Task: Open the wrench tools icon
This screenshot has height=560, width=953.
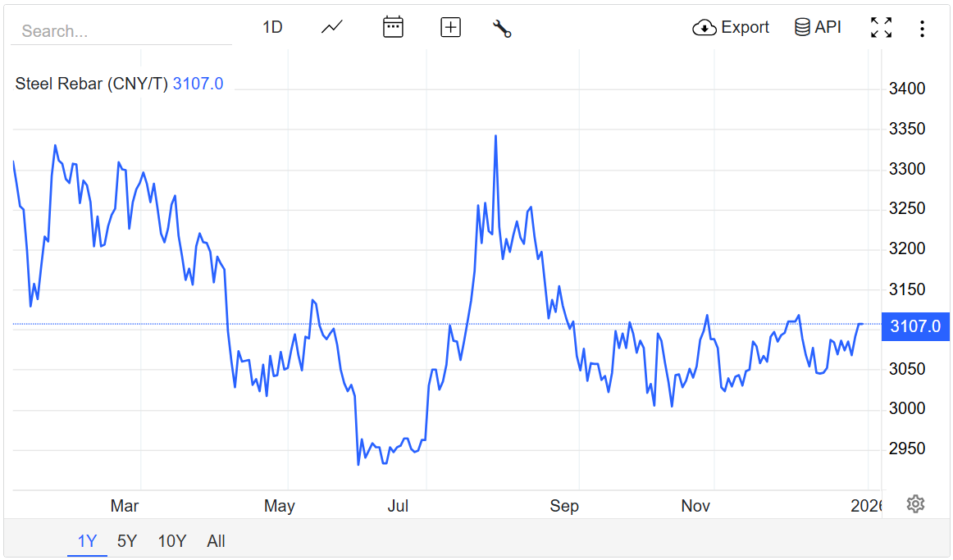Action: click(x=502, y=28)
